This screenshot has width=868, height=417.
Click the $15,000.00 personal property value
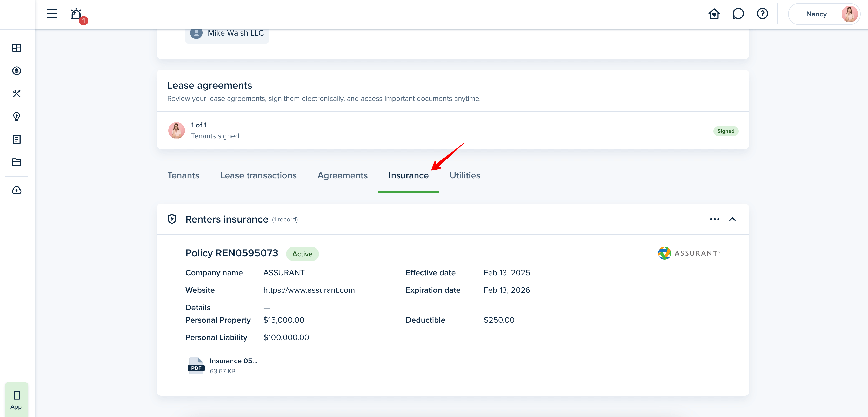pos(284,320)
